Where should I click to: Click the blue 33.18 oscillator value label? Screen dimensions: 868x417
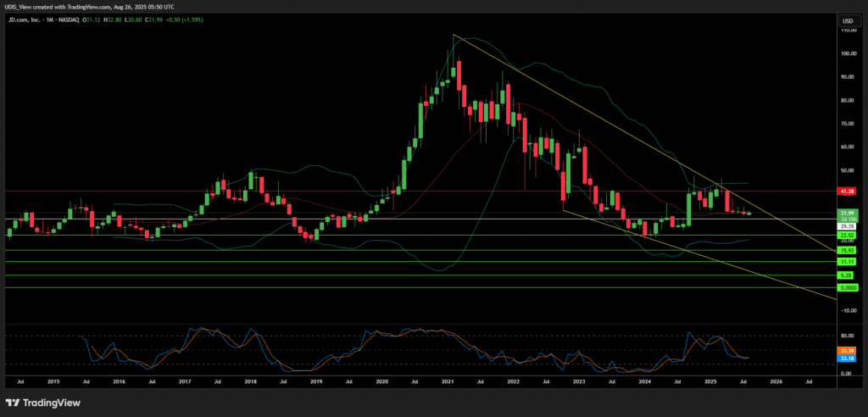tap(847, 358)
